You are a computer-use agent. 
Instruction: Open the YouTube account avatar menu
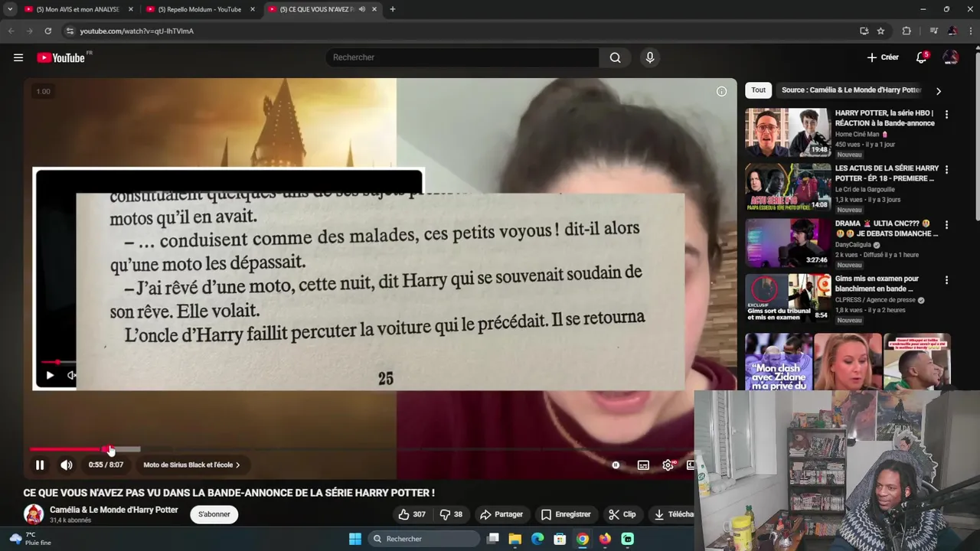click(951, 57)
